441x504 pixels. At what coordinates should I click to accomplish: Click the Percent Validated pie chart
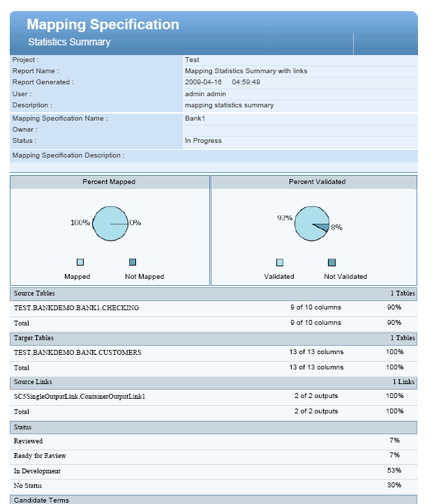[312, 223]
